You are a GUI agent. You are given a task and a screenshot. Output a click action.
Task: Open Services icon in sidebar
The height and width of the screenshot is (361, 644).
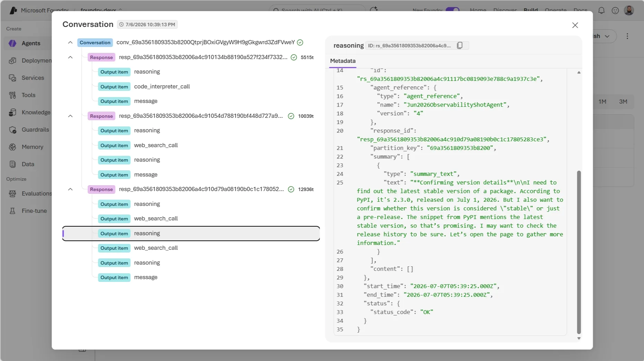12,78
